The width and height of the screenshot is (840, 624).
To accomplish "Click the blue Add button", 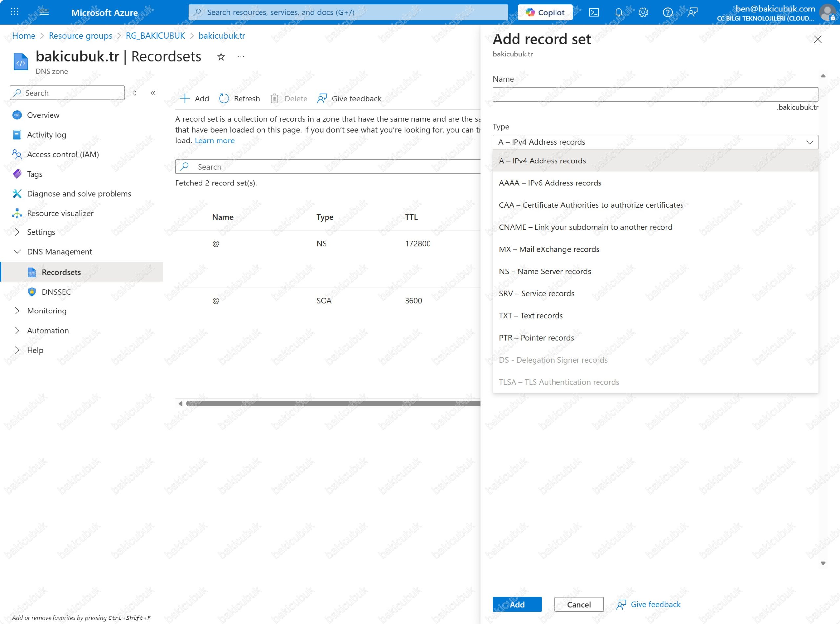I will (x=517, y=604).
